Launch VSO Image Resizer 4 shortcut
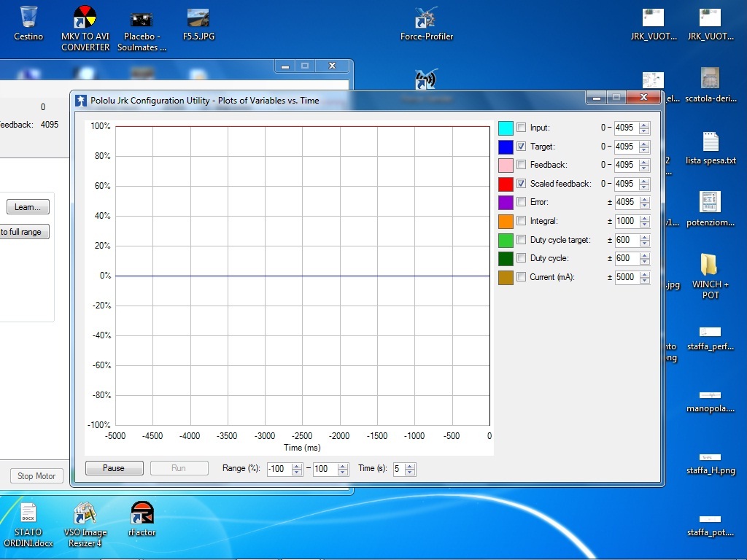This screenshot has width=747, height=560. (85, 525)
